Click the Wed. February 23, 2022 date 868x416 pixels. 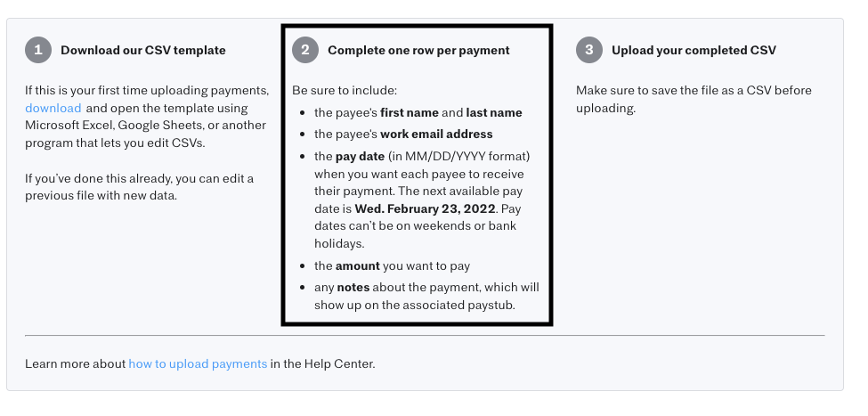coord(426,208)
